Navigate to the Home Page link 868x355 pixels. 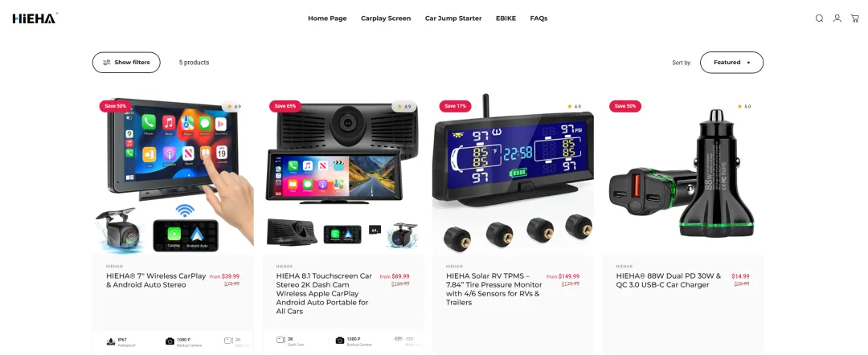pyautogui.click(x=327, y=18)
